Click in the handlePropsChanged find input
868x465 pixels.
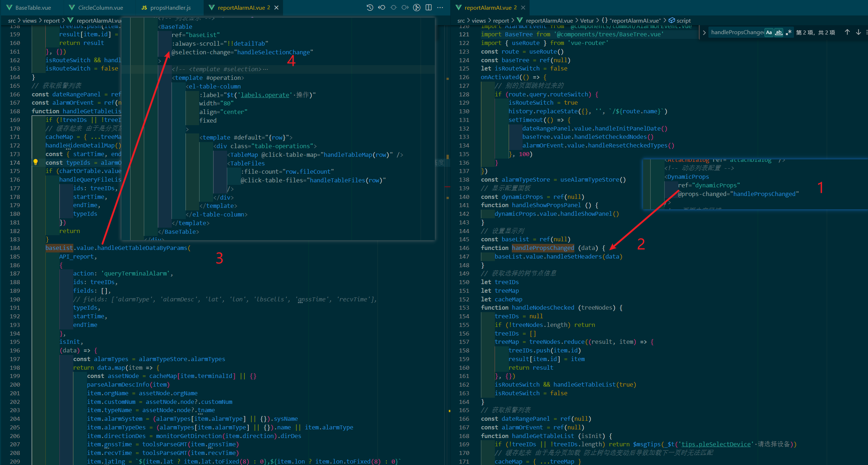(737, 32)
